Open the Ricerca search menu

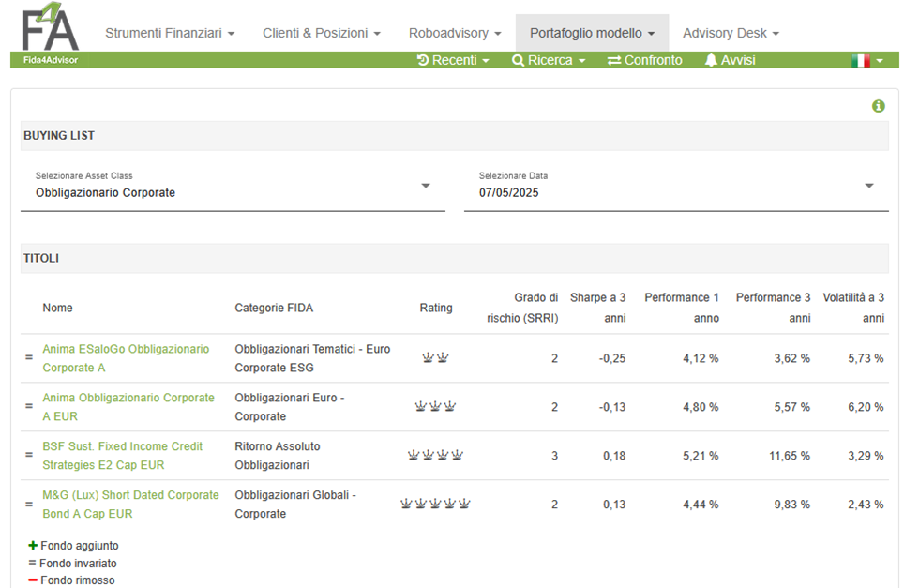[549, 61]
